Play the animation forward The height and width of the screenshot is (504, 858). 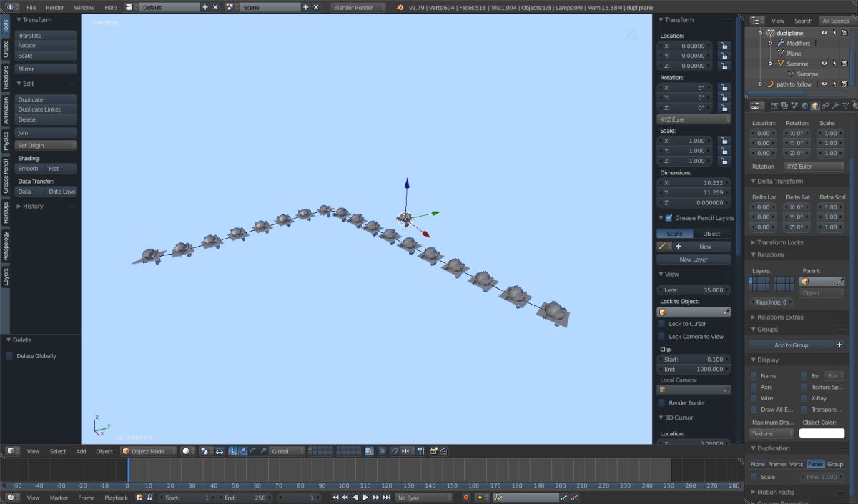(365, 498)
